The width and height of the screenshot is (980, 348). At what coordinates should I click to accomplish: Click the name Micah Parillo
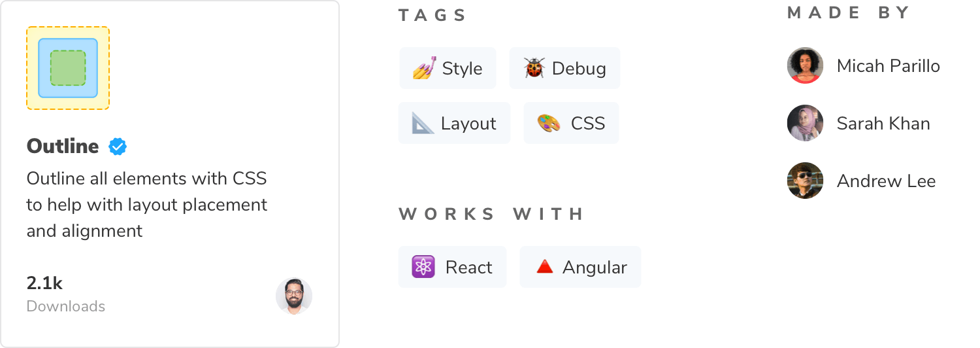pos(888,65)
